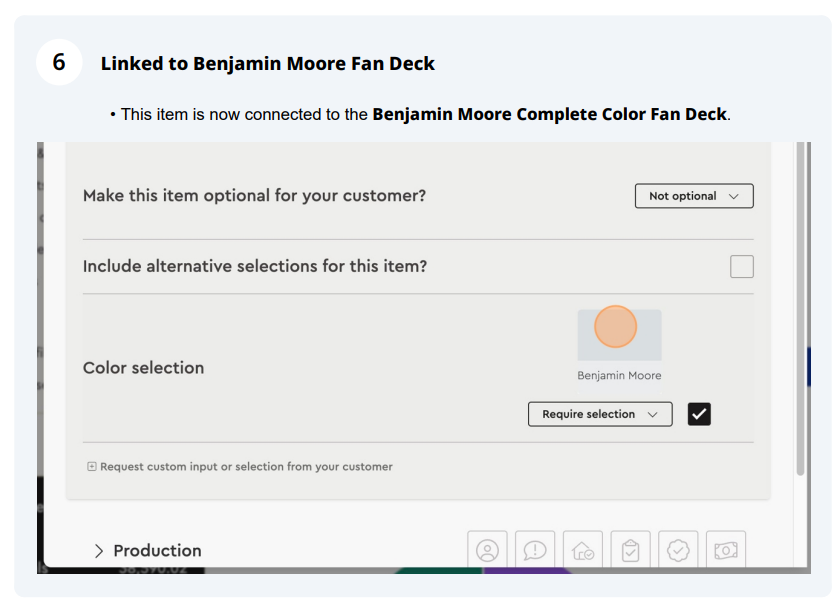This screenshot has height=606, width=840.
Task: Open the Production section heading
Action: coord(158,551)
